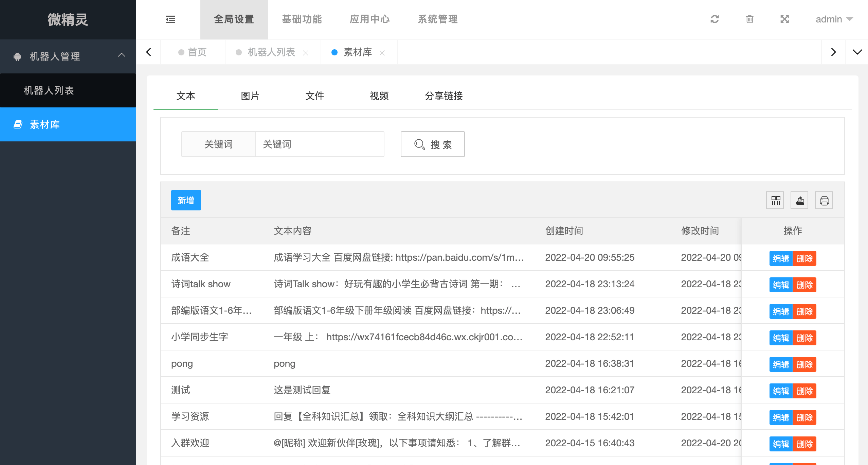Close the 素材库 page tab

point(382,53)
